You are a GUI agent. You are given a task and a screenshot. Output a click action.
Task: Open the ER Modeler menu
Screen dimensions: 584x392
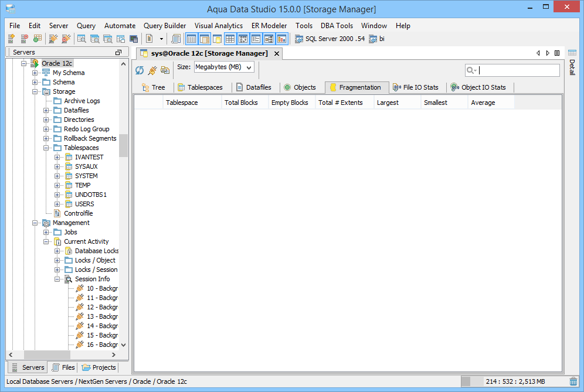[269, 26]
